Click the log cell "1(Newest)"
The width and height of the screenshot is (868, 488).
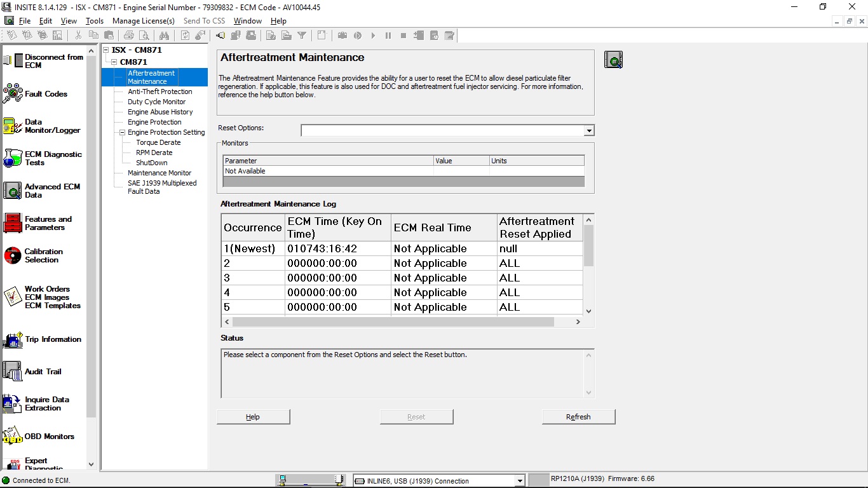click(253, 248)
